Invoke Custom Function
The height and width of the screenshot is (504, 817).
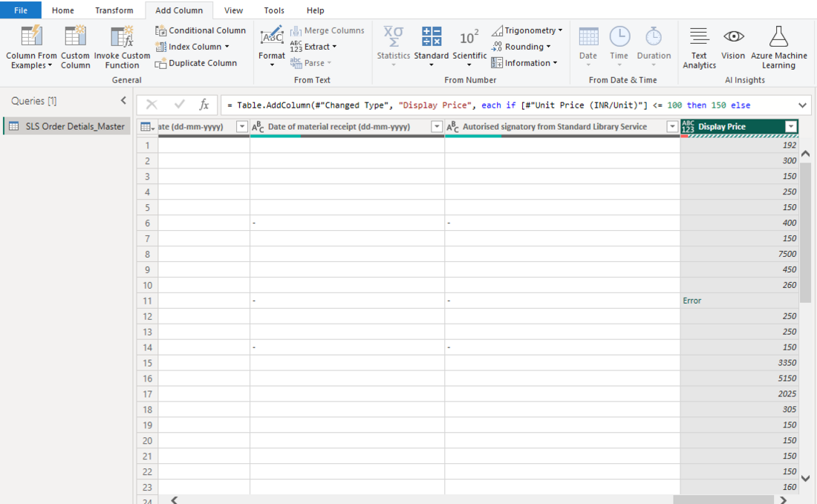tap(121, 47)
